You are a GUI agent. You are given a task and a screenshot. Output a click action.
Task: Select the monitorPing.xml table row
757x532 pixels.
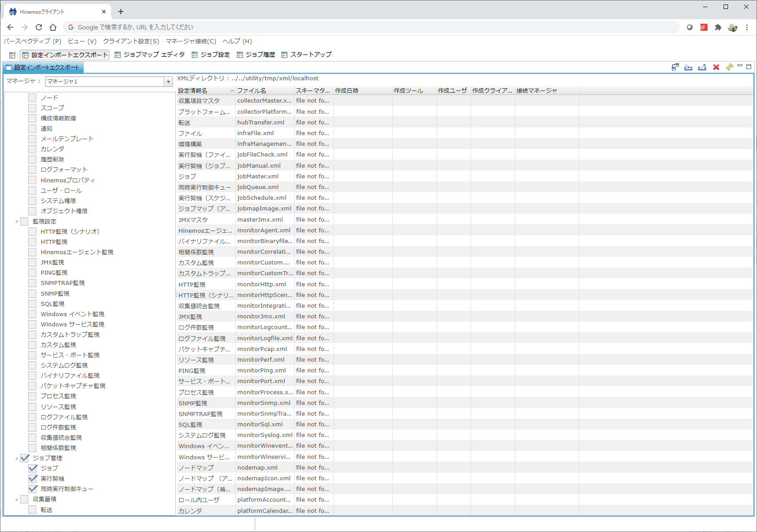click(x=465, y=370)
